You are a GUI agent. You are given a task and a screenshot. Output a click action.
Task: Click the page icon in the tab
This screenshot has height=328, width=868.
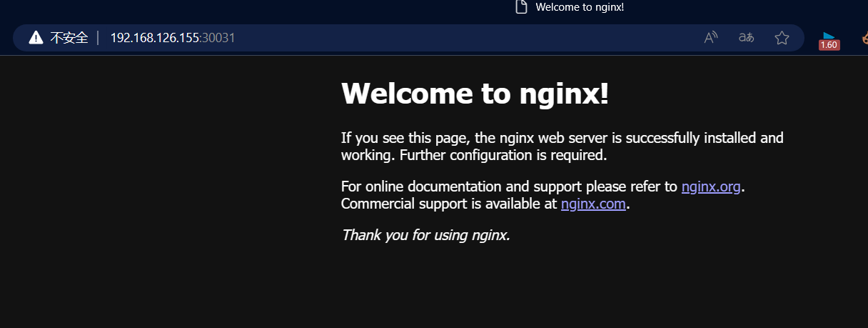[x=521, y=7]
